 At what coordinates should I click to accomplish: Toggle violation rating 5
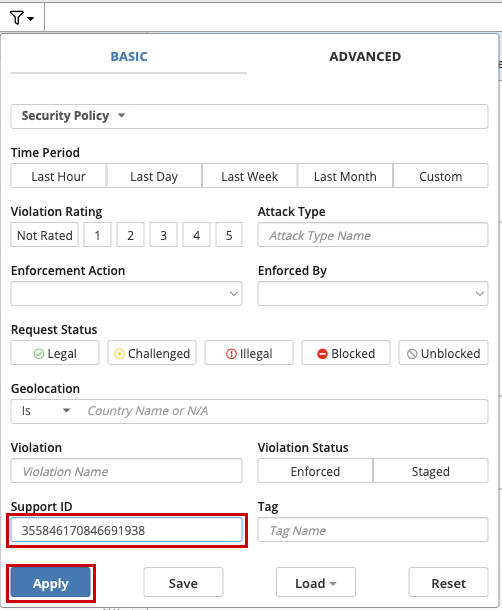point(229,235)
